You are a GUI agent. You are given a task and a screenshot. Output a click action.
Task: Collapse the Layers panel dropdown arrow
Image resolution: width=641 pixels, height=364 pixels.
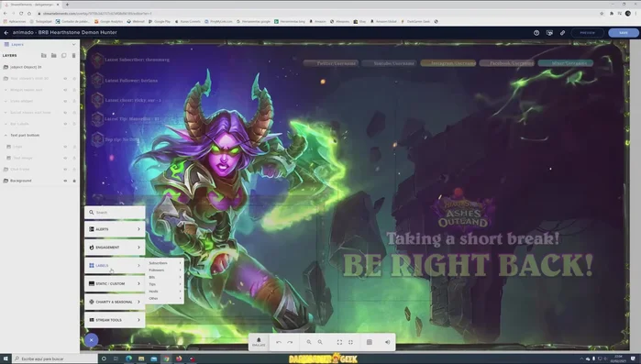(73, 44)
